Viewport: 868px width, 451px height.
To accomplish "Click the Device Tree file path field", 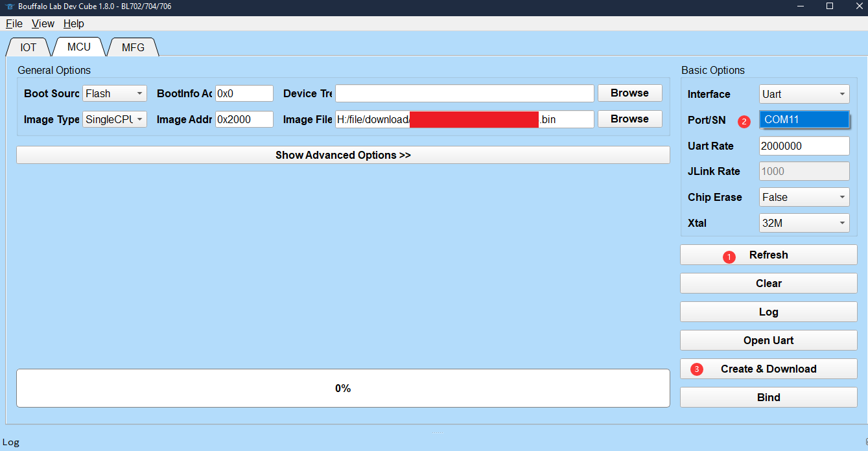I will pyautogui.click(x=465, y=93).
